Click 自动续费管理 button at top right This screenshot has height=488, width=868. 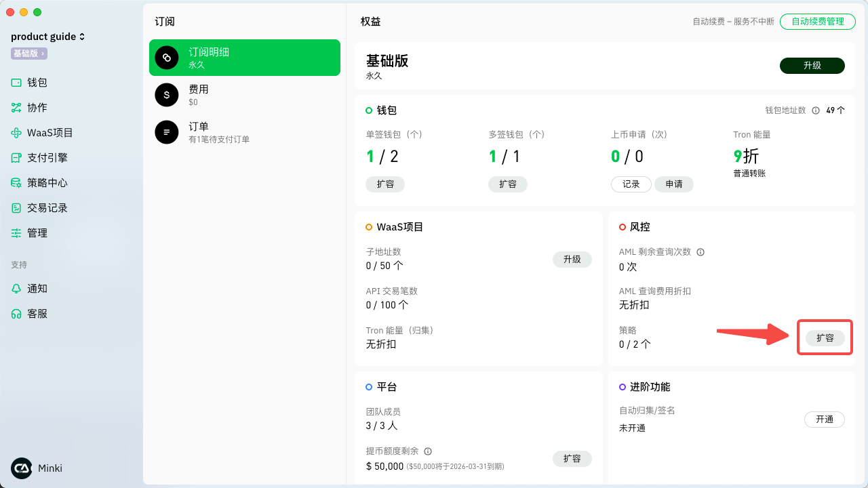[x=817, y=22]
